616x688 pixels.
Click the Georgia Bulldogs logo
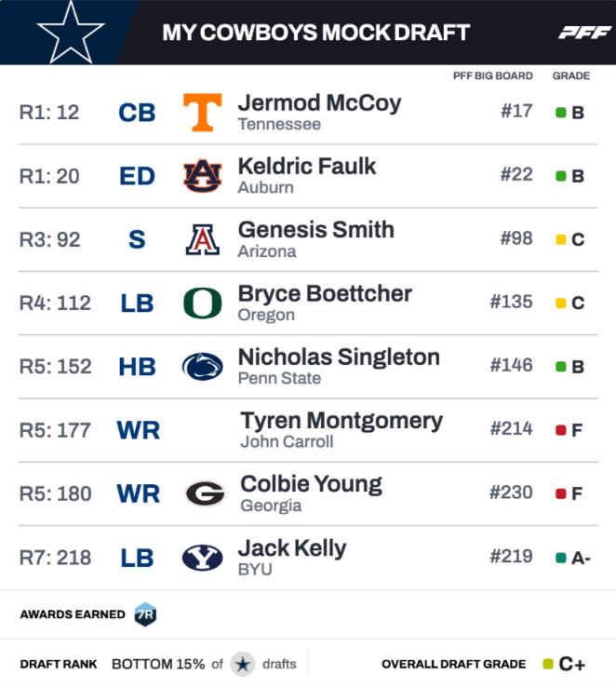[204, 493]
